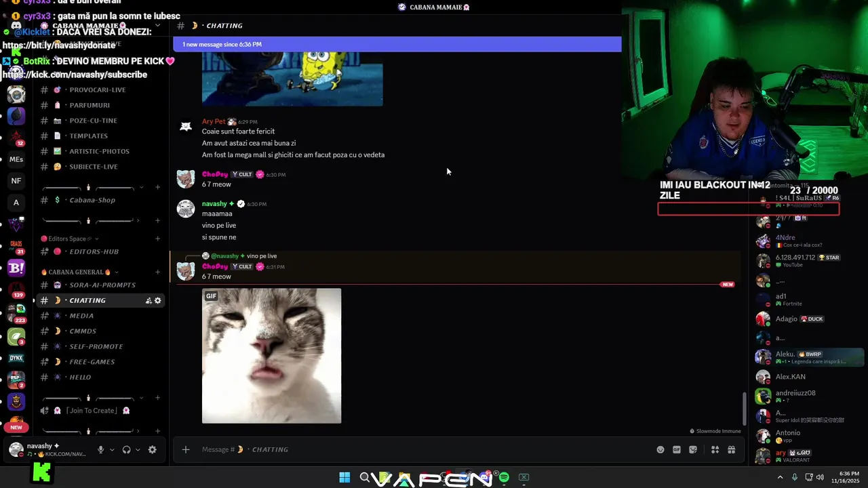Open Ary Pet's username in chat
The width and height of the screenshot is (868, 488).
tap(214, 121)
